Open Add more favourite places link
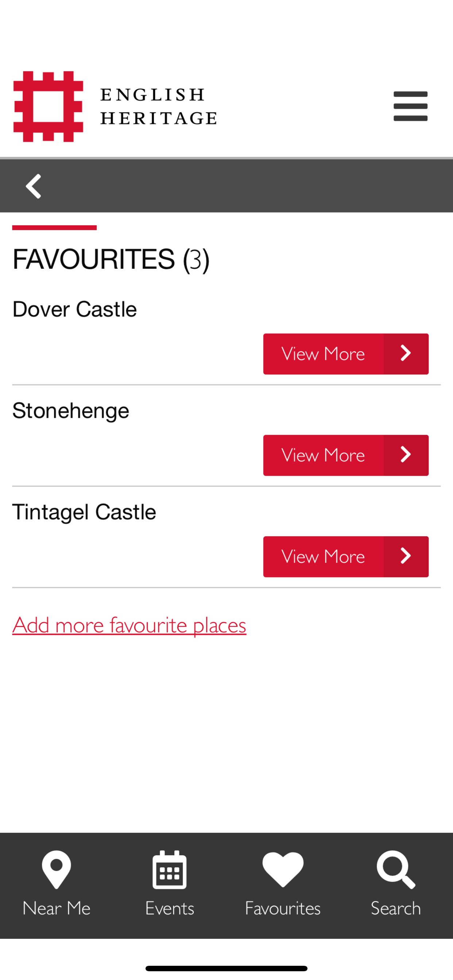 (129, 625)
